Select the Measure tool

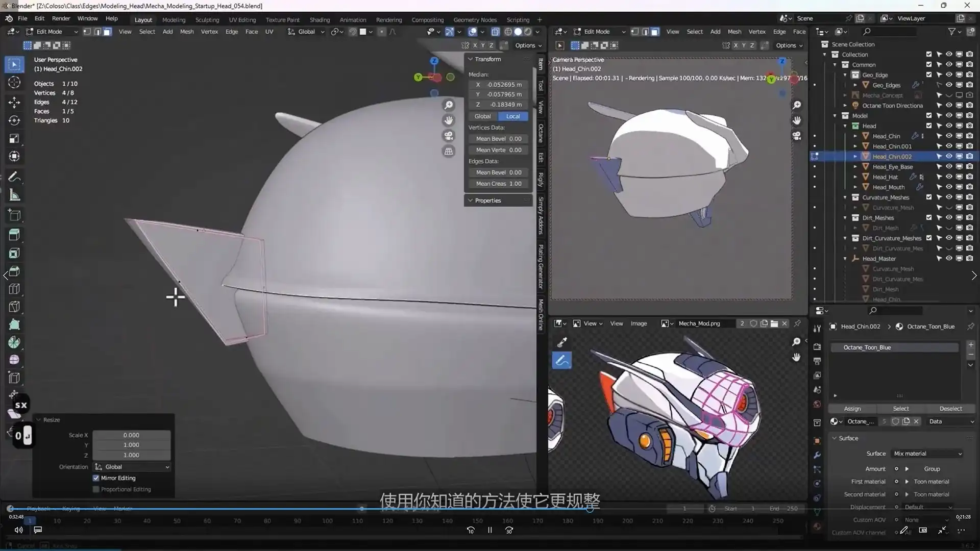point(14,194)
